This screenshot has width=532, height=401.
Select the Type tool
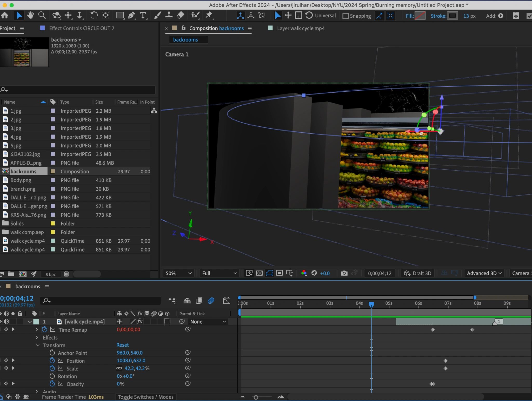tap(143, 16)
